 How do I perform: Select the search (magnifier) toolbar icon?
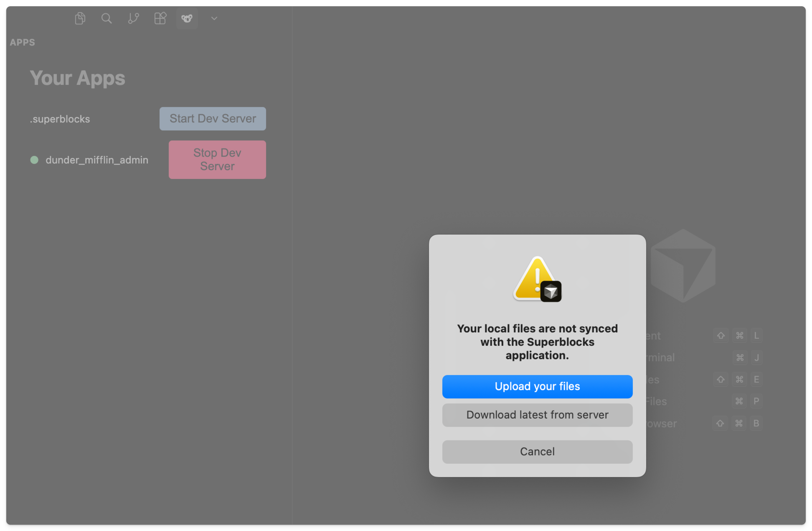coord(107,18)
